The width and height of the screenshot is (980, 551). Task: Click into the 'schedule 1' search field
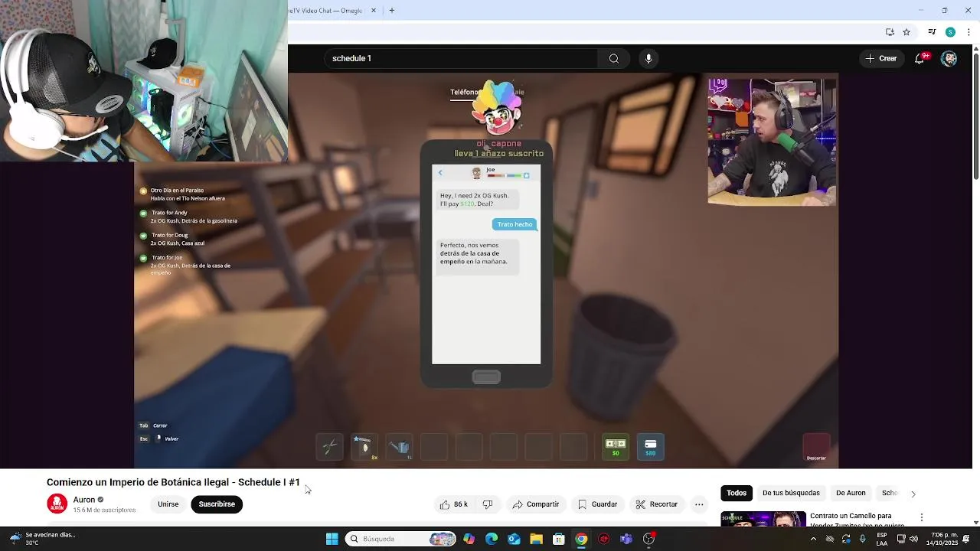coord(462,58)
